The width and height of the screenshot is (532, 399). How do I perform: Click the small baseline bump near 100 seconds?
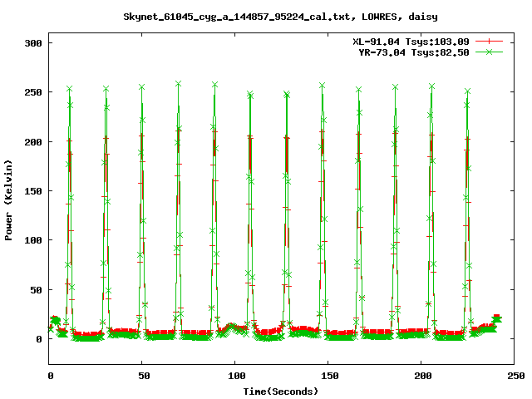coord(232,327)
